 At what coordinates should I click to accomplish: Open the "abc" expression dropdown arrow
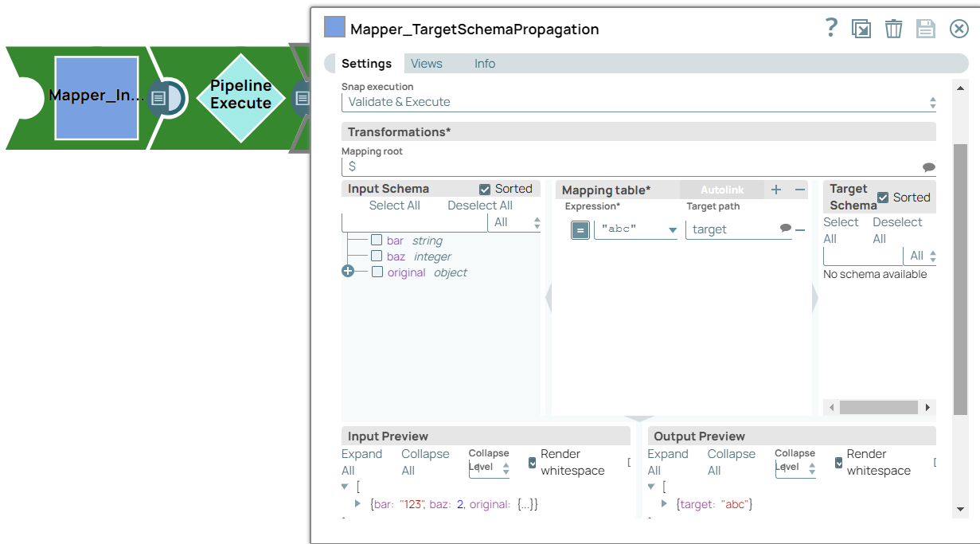coord(672,230)
